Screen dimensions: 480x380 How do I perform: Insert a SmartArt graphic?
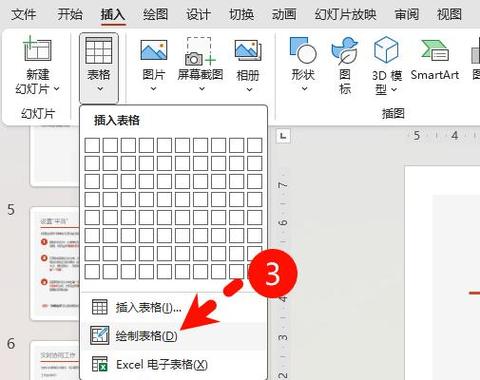pyautogui.click(x=435, y=60)
